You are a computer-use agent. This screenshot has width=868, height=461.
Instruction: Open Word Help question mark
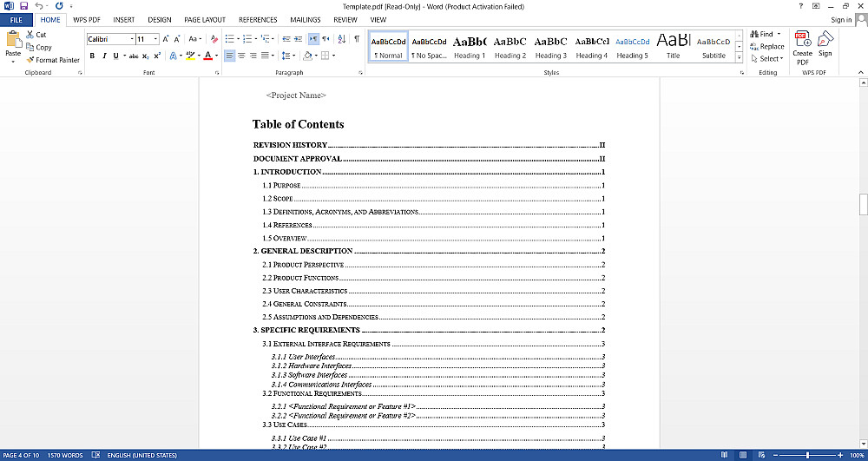(801, 6)
